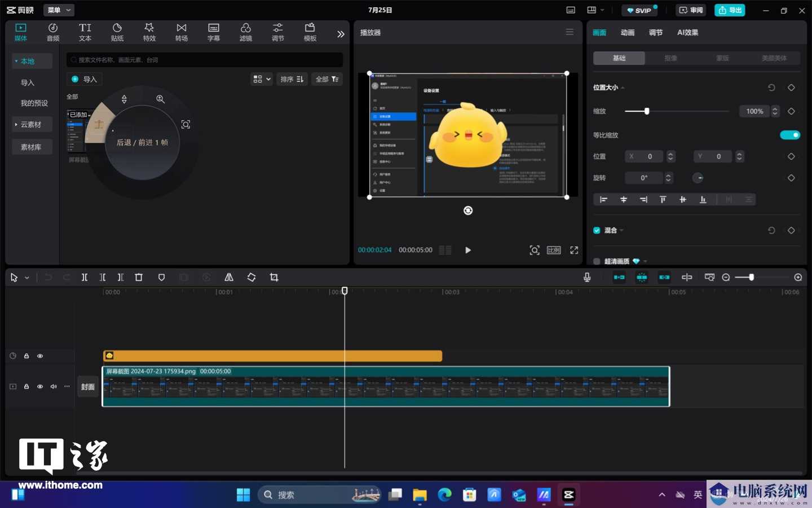Screen dimensions: 812x508
Task: Select the 抠像 cutout sub-tab
Action: click(670, 58)
